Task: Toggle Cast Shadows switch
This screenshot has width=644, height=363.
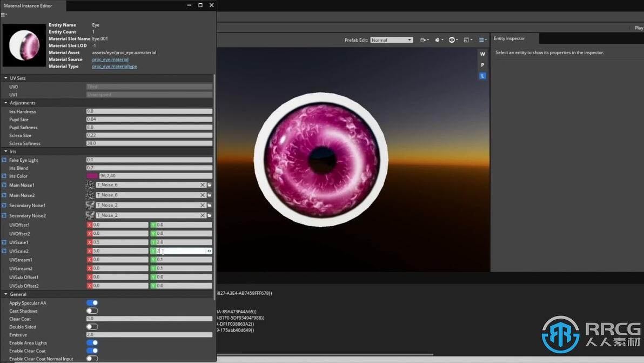Action: pos(92,311)
